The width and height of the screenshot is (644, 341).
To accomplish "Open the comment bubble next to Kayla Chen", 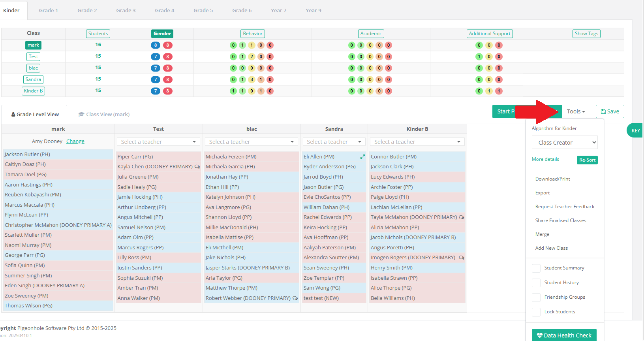I will (x=197, y=167).
